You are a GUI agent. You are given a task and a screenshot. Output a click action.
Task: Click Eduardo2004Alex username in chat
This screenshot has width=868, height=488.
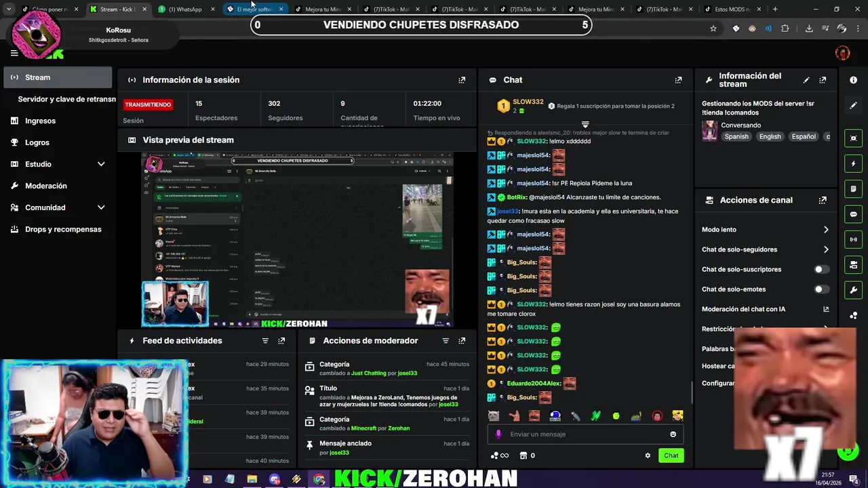[x=534, y=384]
